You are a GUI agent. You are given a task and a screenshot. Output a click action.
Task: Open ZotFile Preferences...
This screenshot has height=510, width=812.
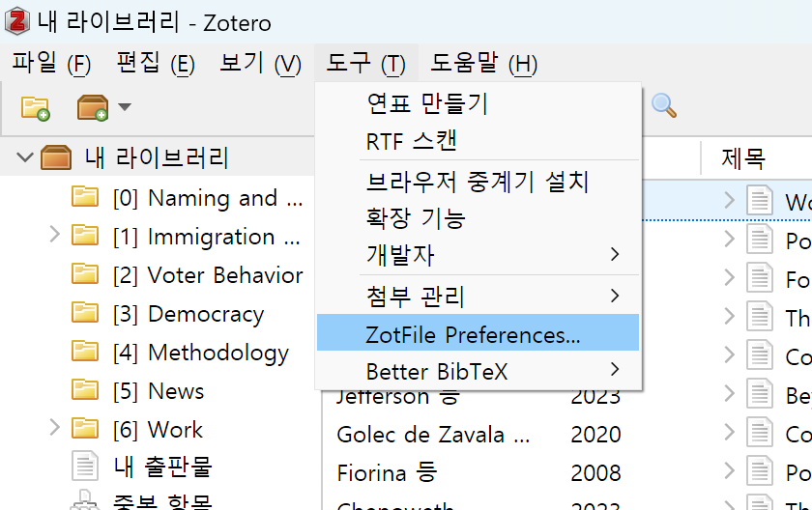(x=478, y=332)
